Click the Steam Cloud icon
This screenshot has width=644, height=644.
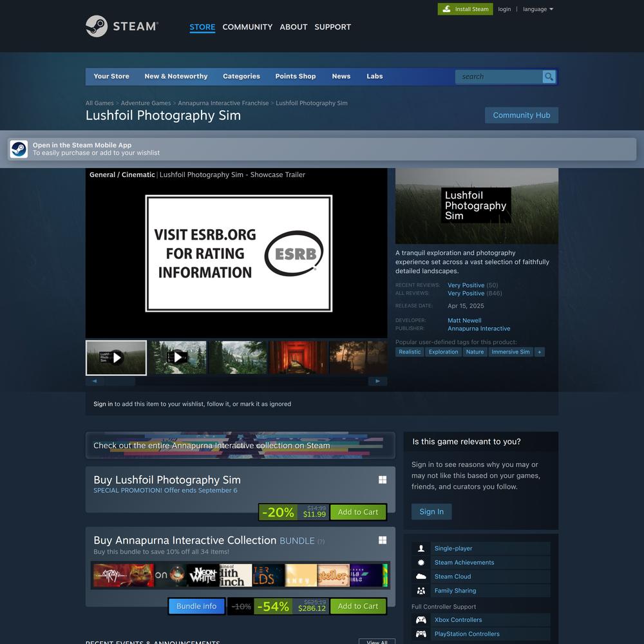click(x=421, y=576)
